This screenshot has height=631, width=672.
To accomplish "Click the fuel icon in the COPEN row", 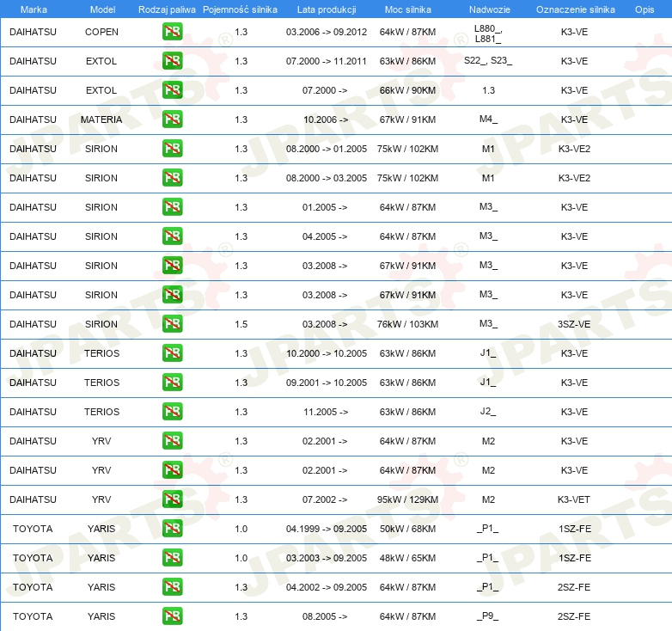I will pyautogui.click(x=172, y=32).
